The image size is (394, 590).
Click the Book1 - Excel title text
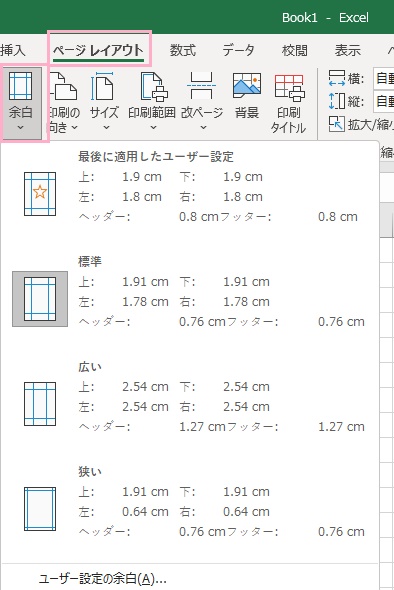tap(326, 18)
